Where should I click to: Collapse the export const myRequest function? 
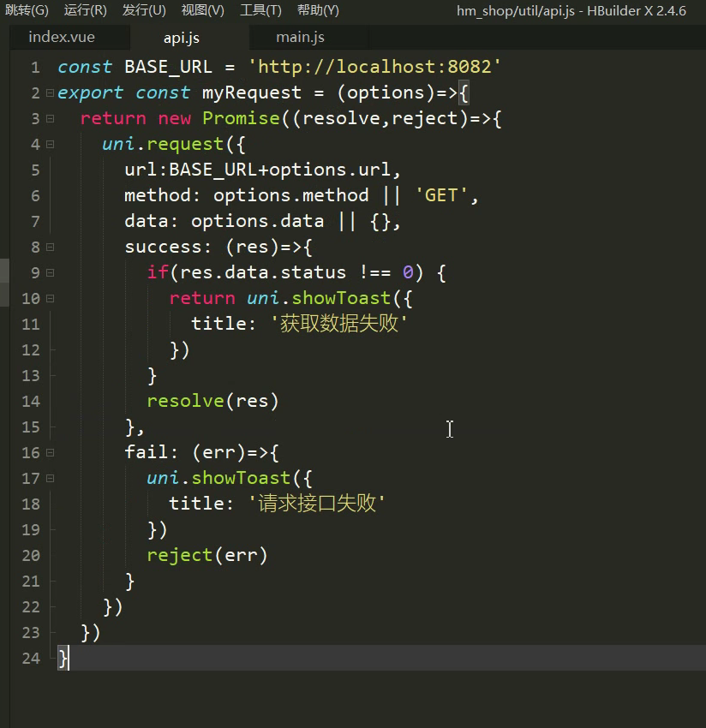coord(50,92)
